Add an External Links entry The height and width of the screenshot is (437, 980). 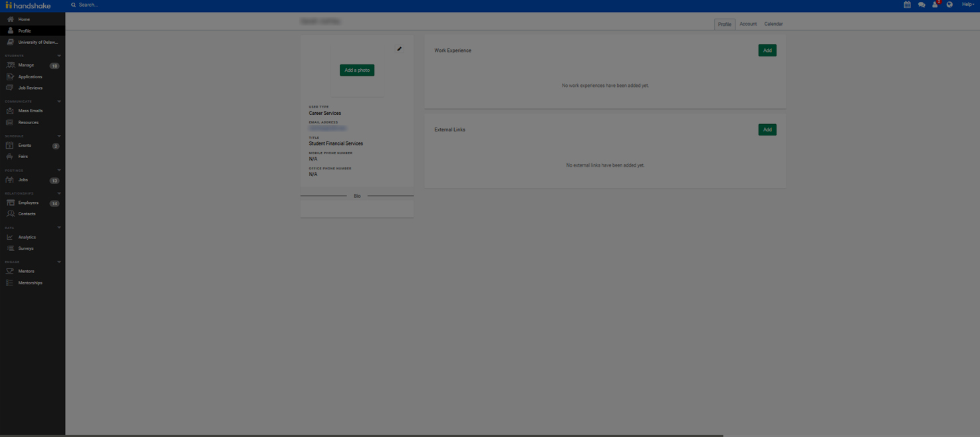pyautogui.click(x=767, y=130)
